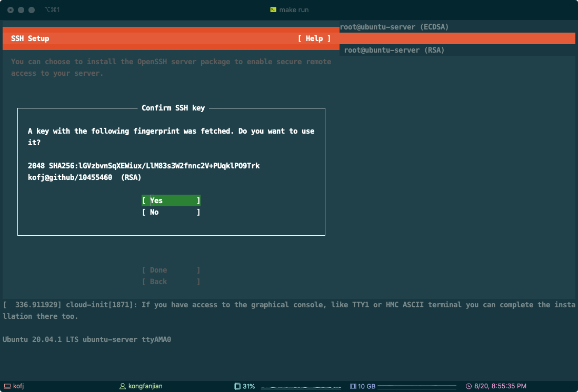Click the root@ubuntu-server (ECDSA) line
The width and height of the screenshot is (578, 392).
point(394,27)
